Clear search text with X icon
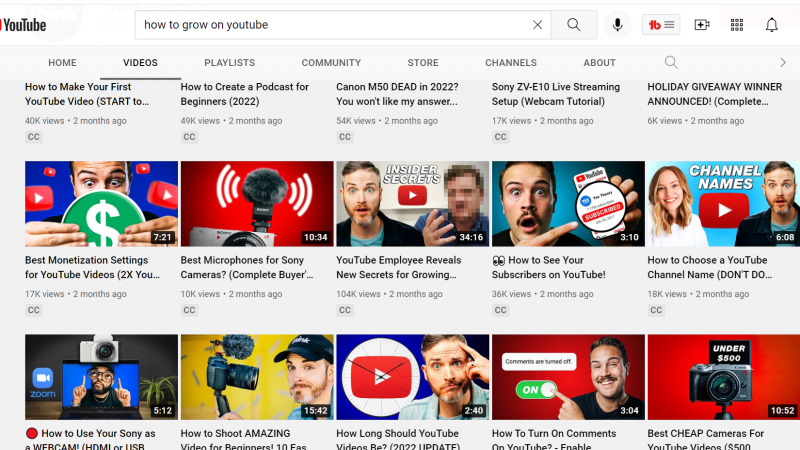 [538, 25]
